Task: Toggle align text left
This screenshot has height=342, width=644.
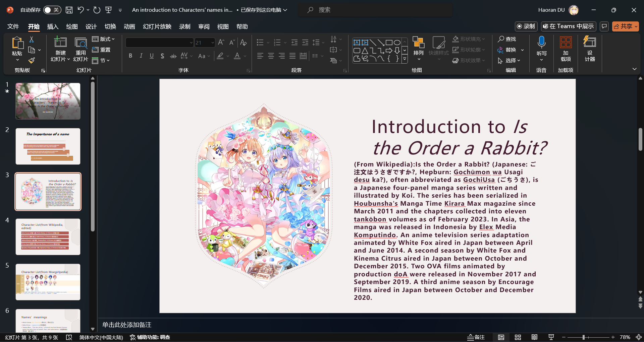Action: pyautogui.click(x=260, y=56)
